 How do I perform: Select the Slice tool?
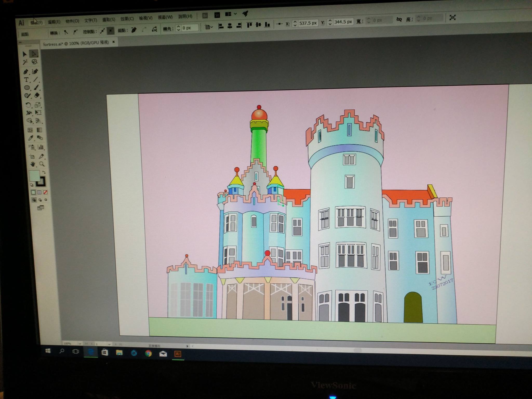[x=41, y=156]
